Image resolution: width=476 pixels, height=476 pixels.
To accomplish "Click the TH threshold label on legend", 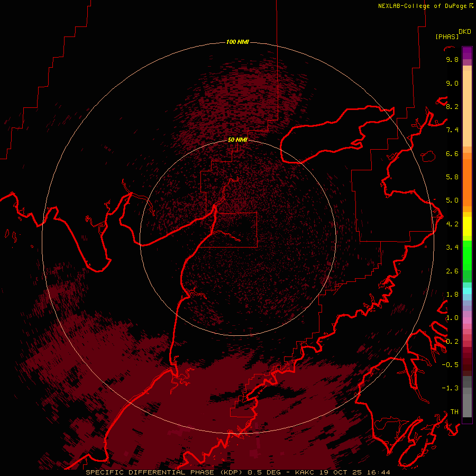I will click(x=454, y=412).
